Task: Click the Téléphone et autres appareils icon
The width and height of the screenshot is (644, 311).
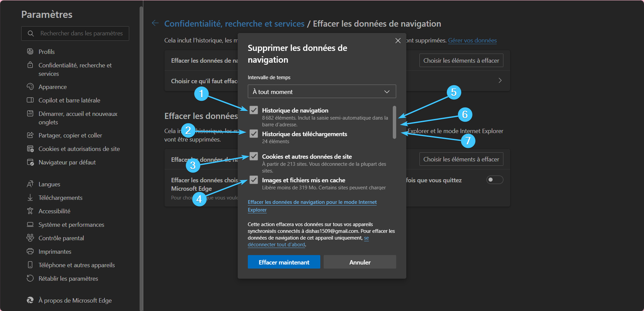Action: [30, 265]
